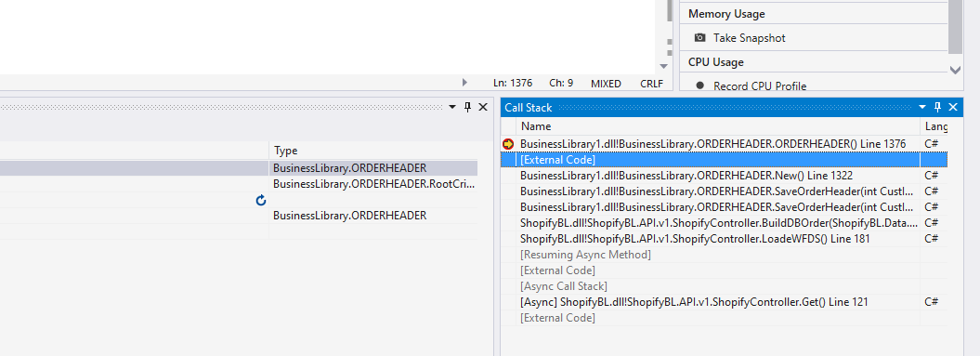Click editor vertical scrollbar down arrow
The height and width of the screenshot is (356, 980).
click(x=664, y=66)
